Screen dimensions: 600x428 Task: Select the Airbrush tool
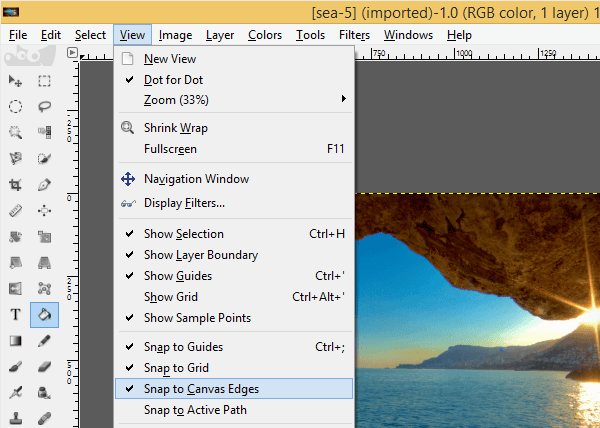click(x=15, y=393)
